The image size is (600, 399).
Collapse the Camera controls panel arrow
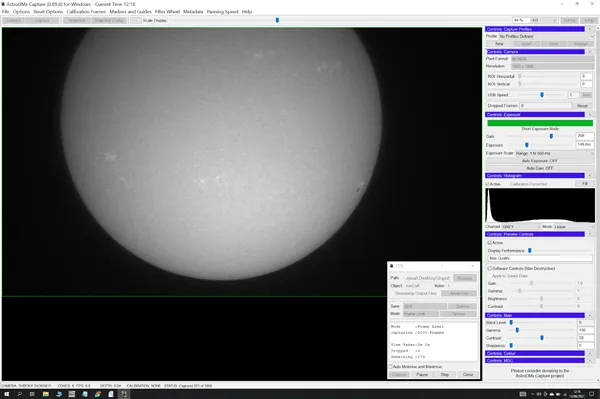(x=590, y=52)
